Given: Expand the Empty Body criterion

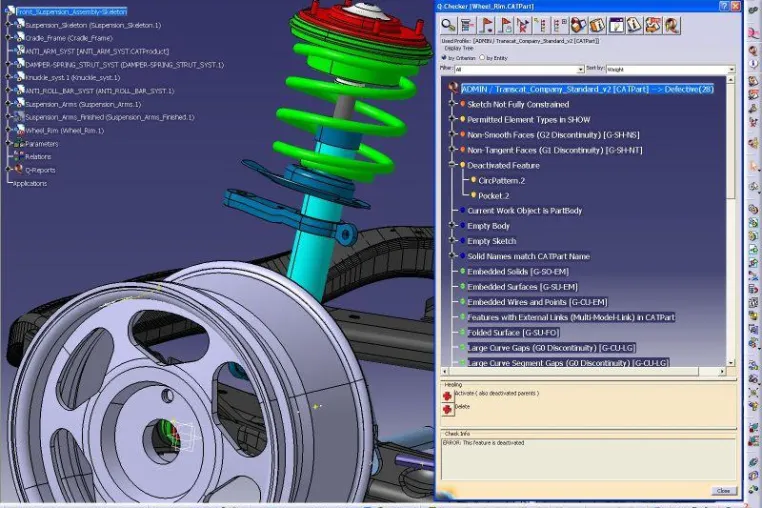Looking at the screenshot, I should pyautogui.click(x=452, y=226).
